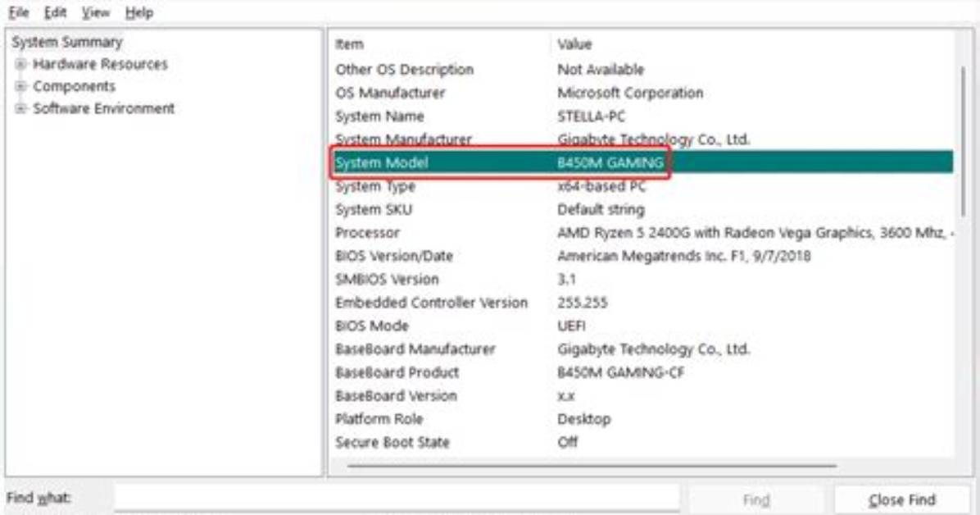Image resolution: width=980 pixels, height=515 pixels.
Task: Expand the Components node
Action: (20, 86)
